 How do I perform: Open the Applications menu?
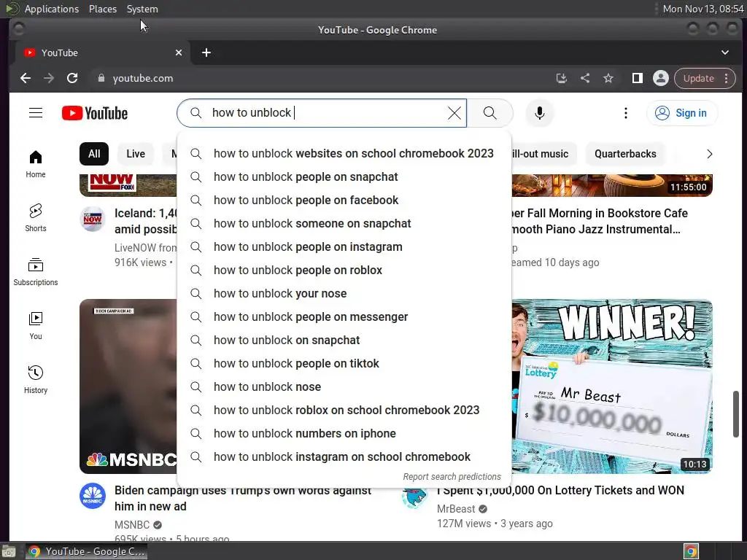(x=52, y=9)
